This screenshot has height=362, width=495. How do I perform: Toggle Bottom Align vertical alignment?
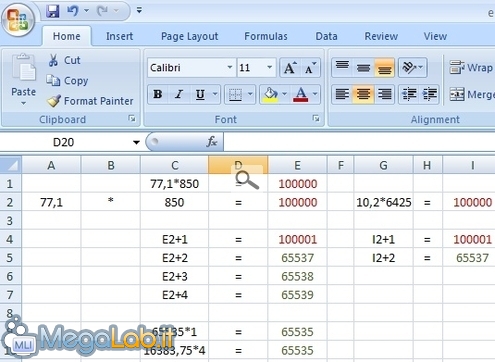[384, 68]
